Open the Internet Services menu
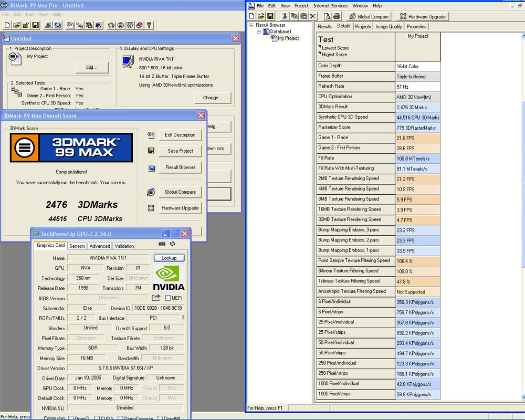The height and width of the screenshot is (420, 525). (330, 6)
